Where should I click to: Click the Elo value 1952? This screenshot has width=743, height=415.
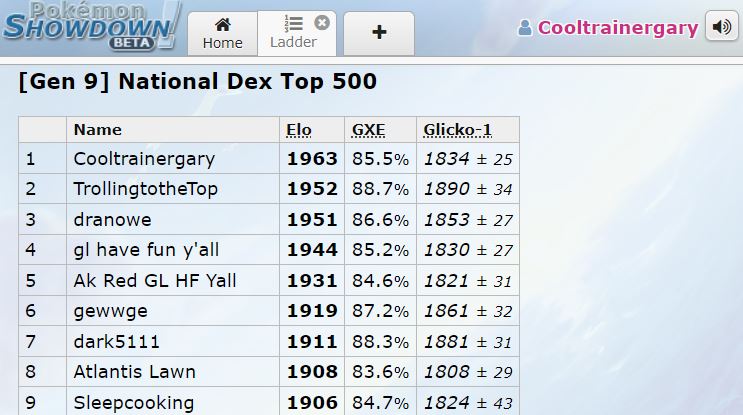(312, 189)
